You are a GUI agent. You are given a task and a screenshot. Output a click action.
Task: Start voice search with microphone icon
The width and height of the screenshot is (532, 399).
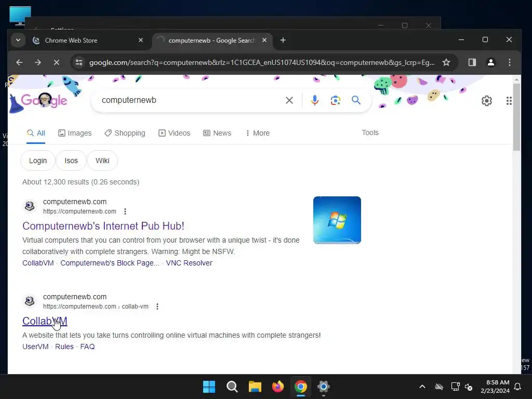click(314, 100)
